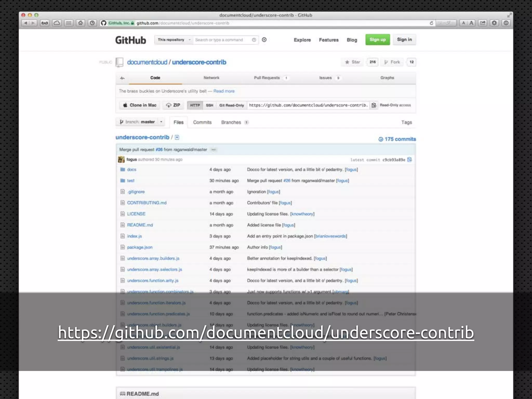Open Blog in header navigation
Image resolution: width=532 pixels, height=399 pixels.
(x=352, y=40)
